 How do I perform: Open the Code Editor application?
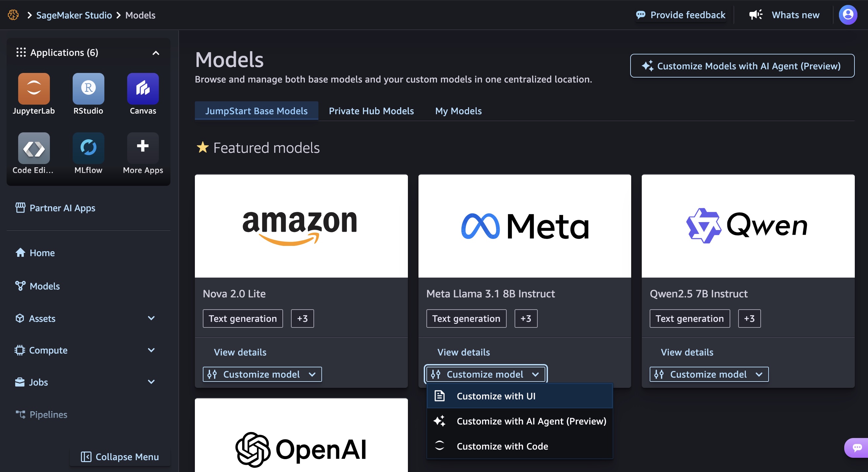click(33, 148)
